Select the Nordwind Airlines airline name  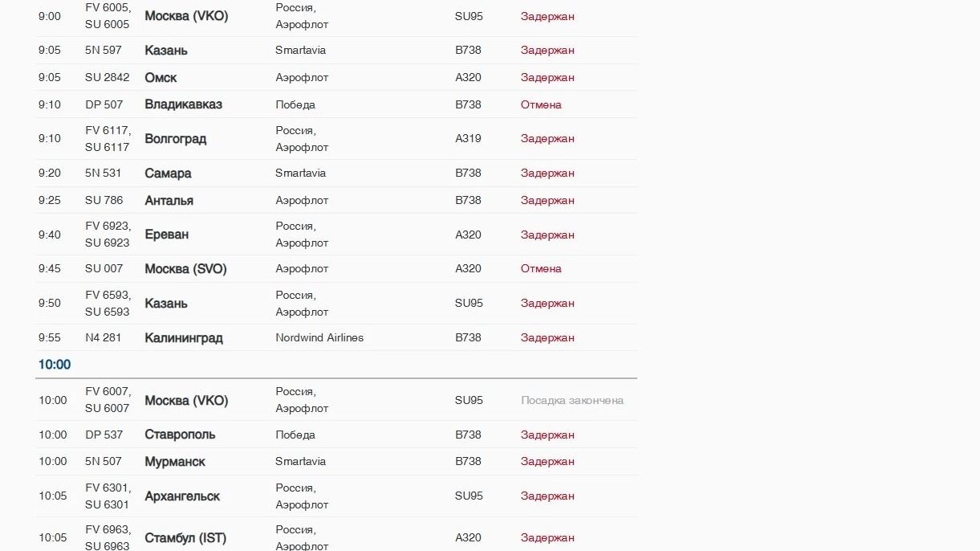coord(319,338)
